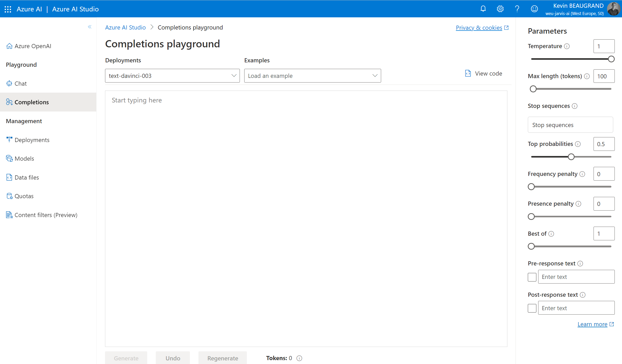This screenshot has height=364, width=622.
Task: Collapse the left navigation sidebar
Action: pos(90,27)
